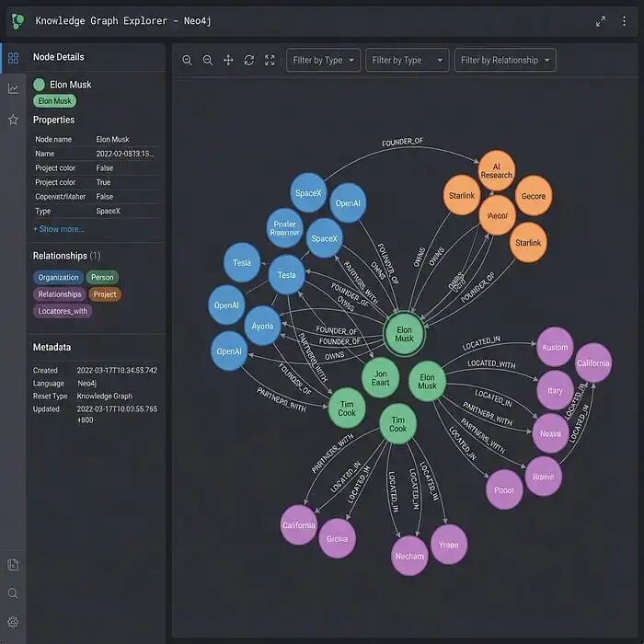
Task: Click the Type property value SpaeeX
Action: (x=109, y=211)
